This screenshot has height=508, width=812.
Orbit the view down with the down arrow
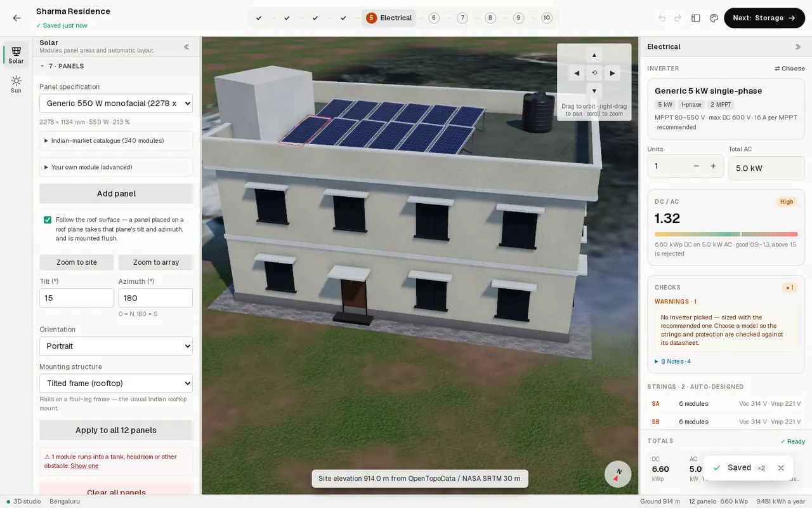594,91
